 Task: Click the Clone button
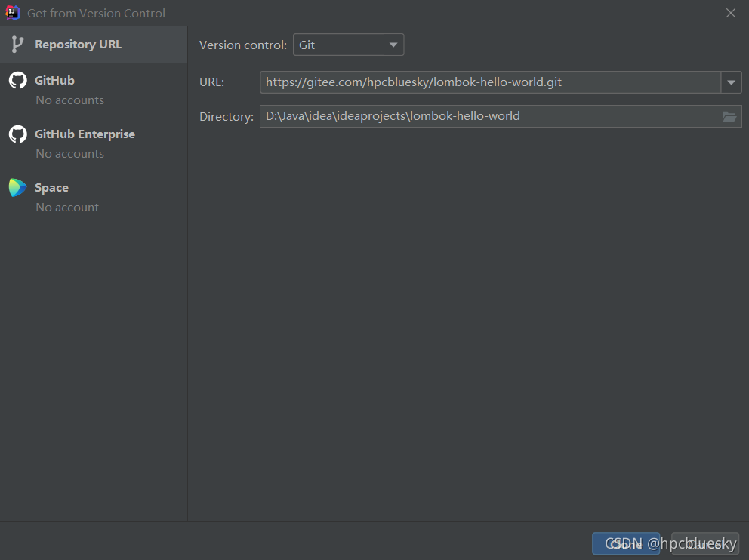(x=626, y=543)
